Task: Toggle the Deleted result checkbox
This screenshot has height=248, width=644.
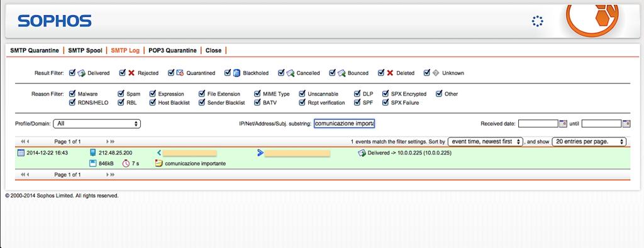Action: pos(381,73)
